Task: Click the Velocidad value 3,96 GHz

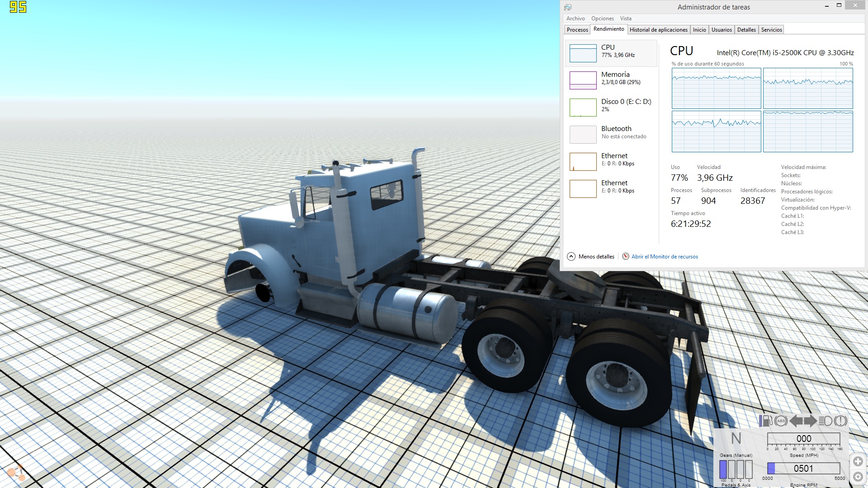Action: (x=715, y=178)
